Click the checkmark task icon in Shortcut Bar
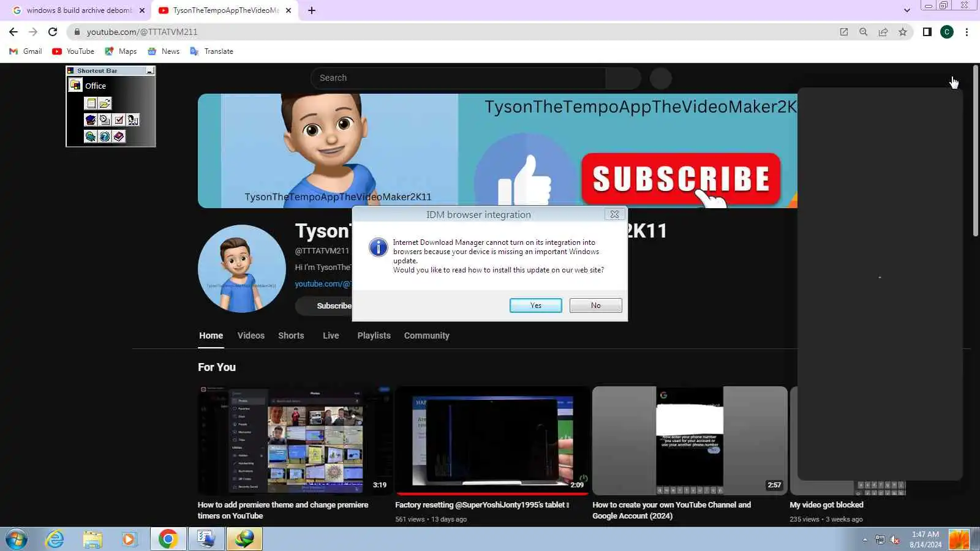980x551 pixels. click(119, 120)
